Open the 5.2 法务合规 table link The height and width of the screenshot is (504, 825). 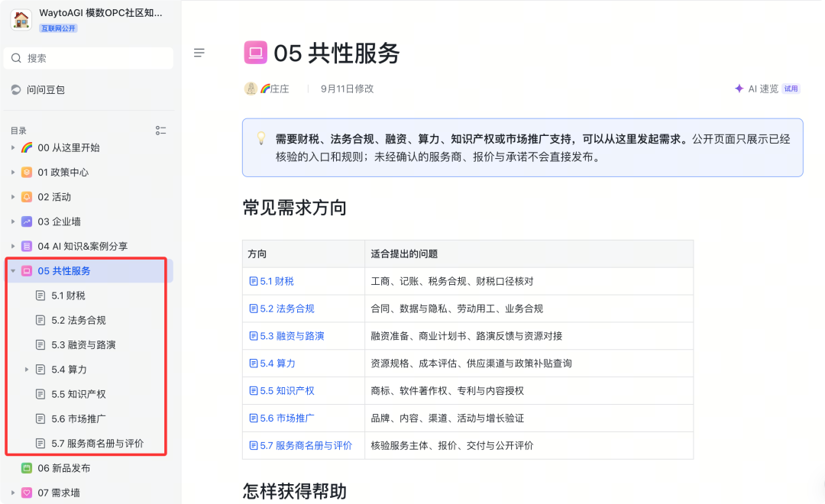[x=281, y=309]
